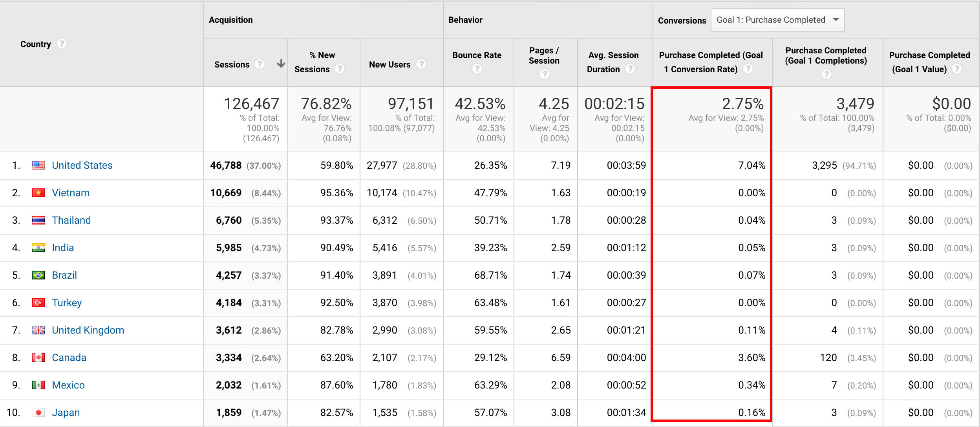Open the Brazil country link

coord(64,275)
